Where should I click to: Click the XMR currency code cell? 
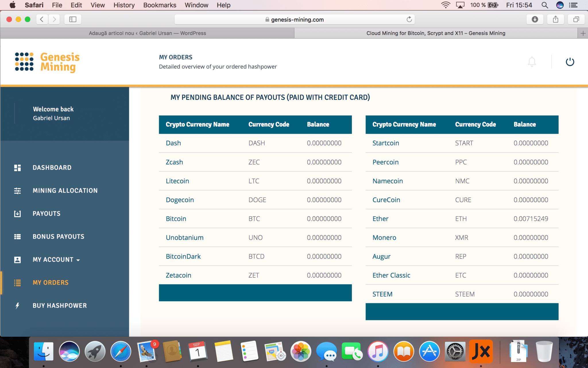(x=461, y=238)
